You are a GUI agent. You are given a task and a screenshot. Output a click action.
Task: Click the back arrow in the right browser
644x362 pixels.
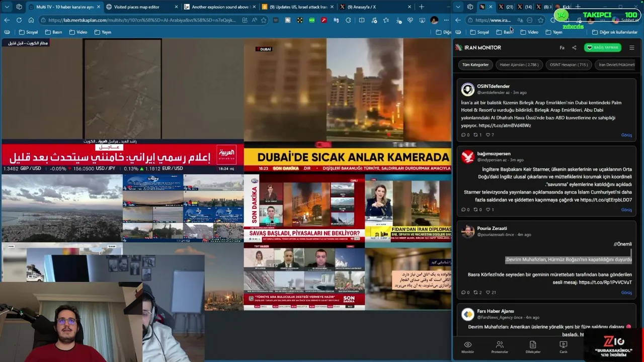(458, 20)
